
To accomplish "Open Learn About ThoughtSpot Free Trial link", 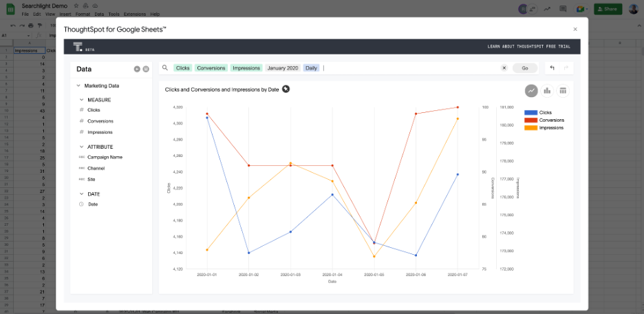I will tap(528, 46).
